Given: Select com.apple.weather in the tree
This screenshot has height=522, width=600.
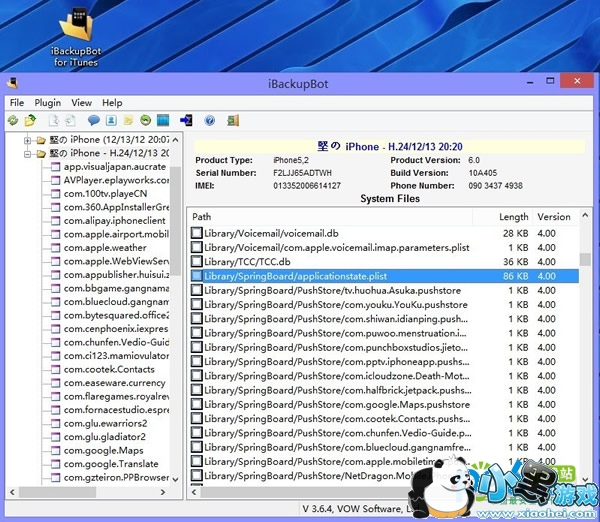Looking at the screenshot, I should (x=105, y=248).
